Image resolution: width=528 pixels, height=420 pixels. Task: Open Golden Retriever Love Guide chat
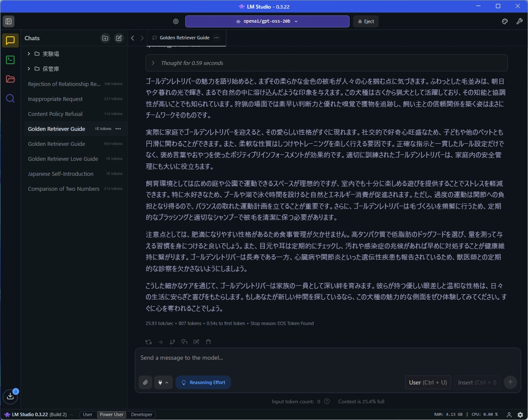[x=75, y=159]
